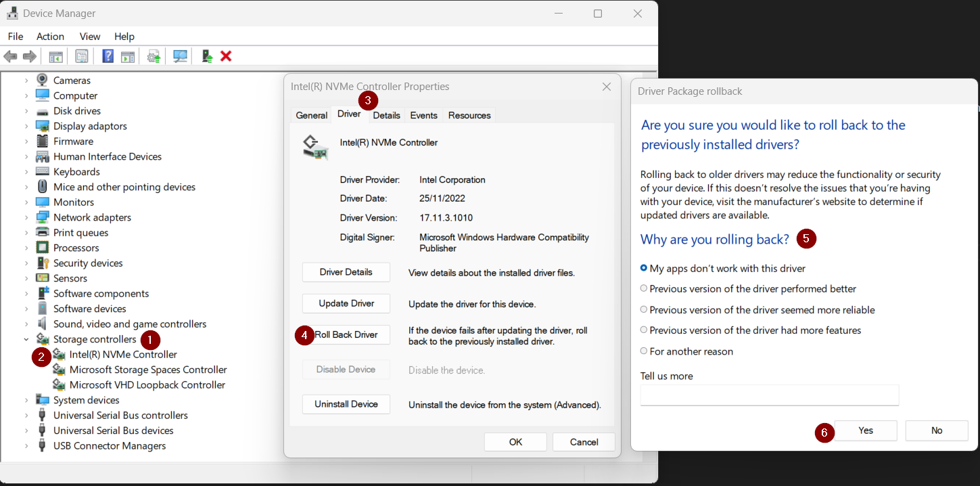Switch to the Events tab
Image resolution: width=980 pixels, height=486 pixels.
(423, 115)
